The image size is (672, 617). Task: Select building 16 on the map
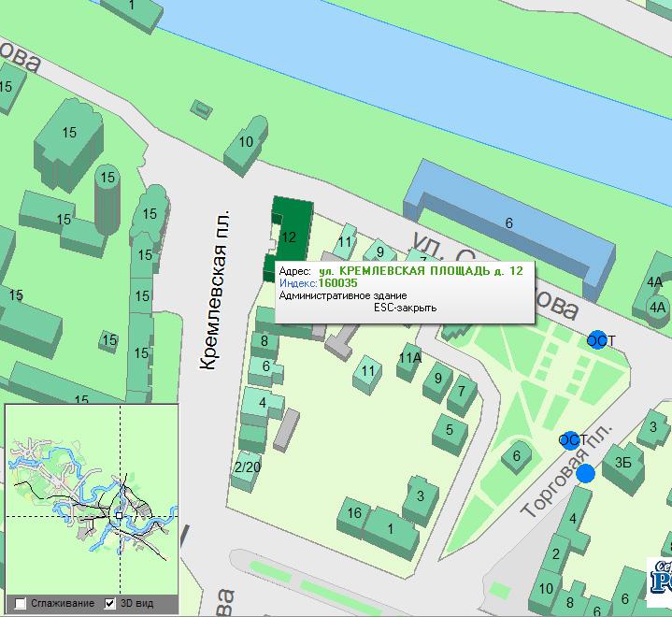pyautogui.click(x=353, y=514)
